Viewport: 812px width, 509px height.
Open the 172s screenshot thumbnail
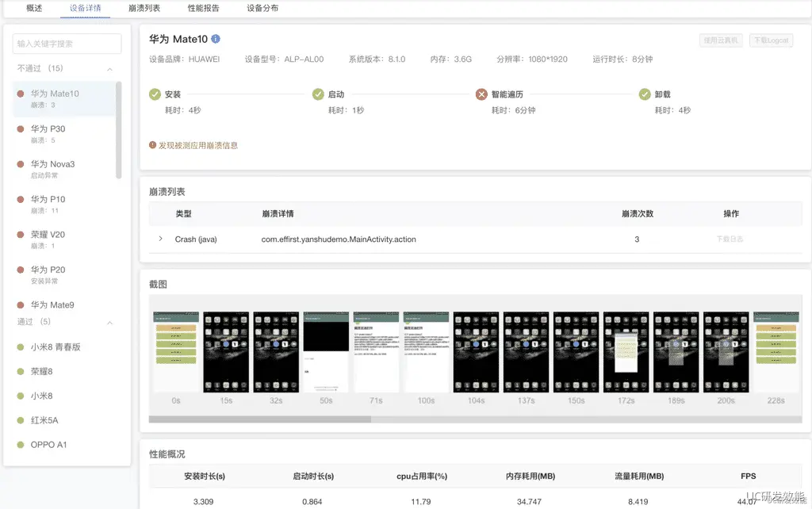[626, 352]
